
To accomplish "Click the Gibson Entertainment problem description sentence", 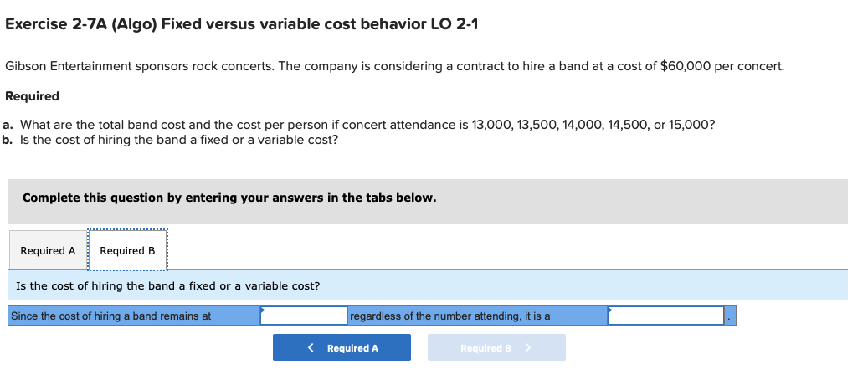I will click(x=395, y=66).
